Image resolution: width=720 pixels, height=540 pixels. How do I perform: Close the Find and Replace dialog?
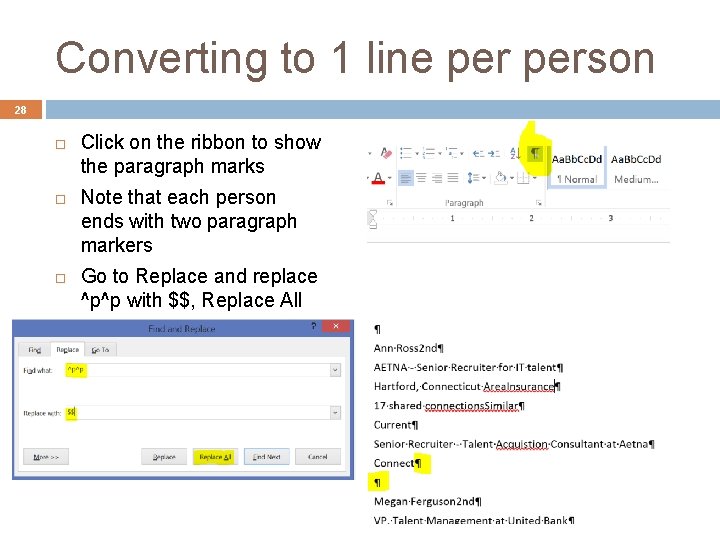click(336, 326)
